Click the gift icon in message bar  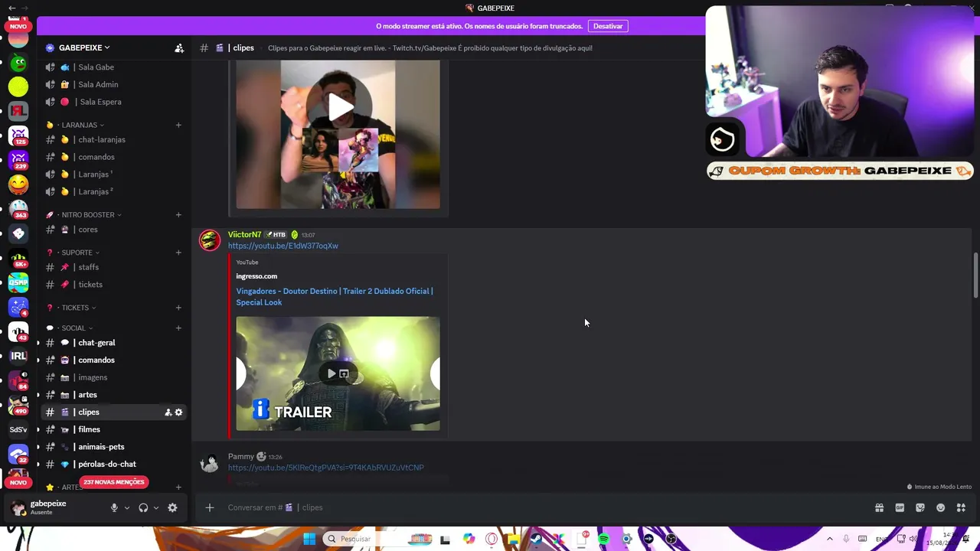(879, 507)
